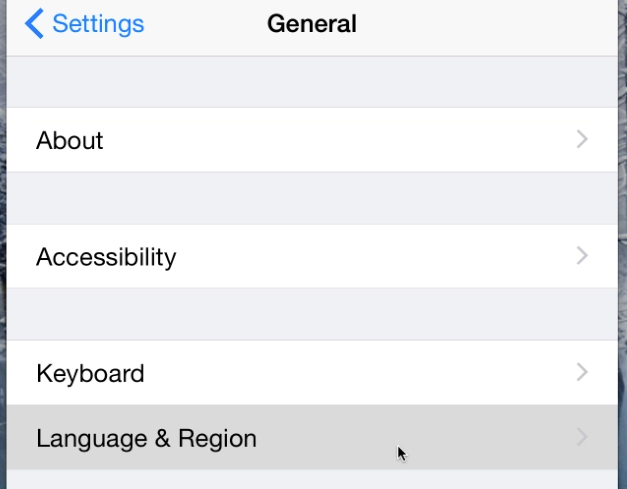The image size is (627, 489).
Task: Click desktop wallpaper strip at right window edge
Action: (623, 244)
